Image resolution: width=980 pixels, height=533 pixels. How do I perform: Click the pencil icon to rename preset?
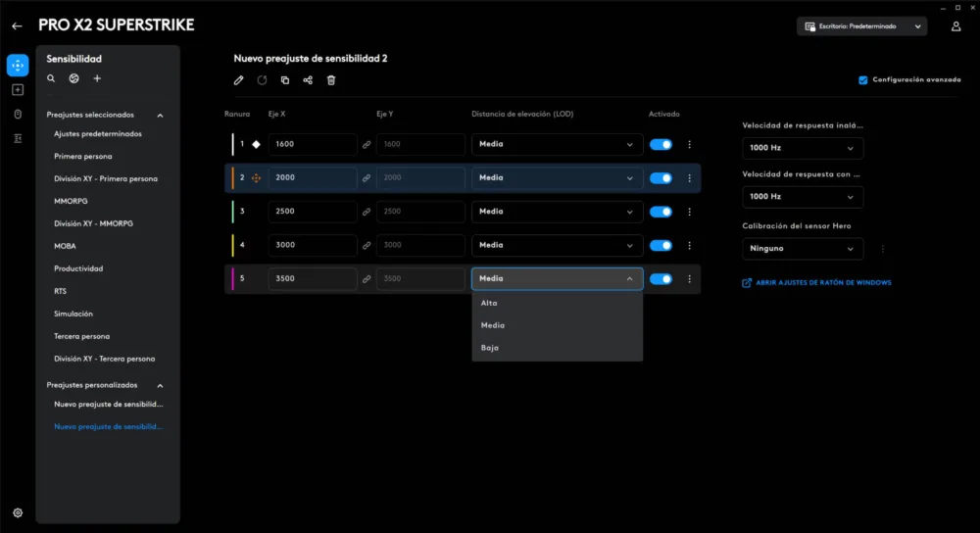238,80
